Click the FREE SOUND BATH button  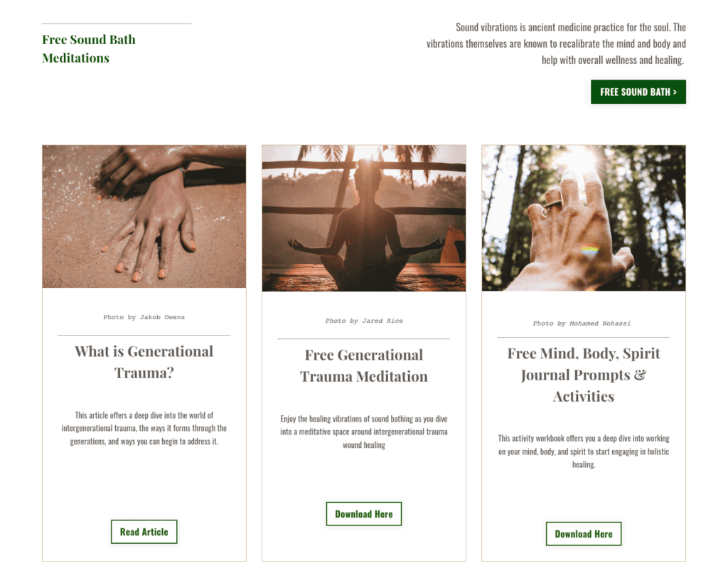click(x=638, y=92)
